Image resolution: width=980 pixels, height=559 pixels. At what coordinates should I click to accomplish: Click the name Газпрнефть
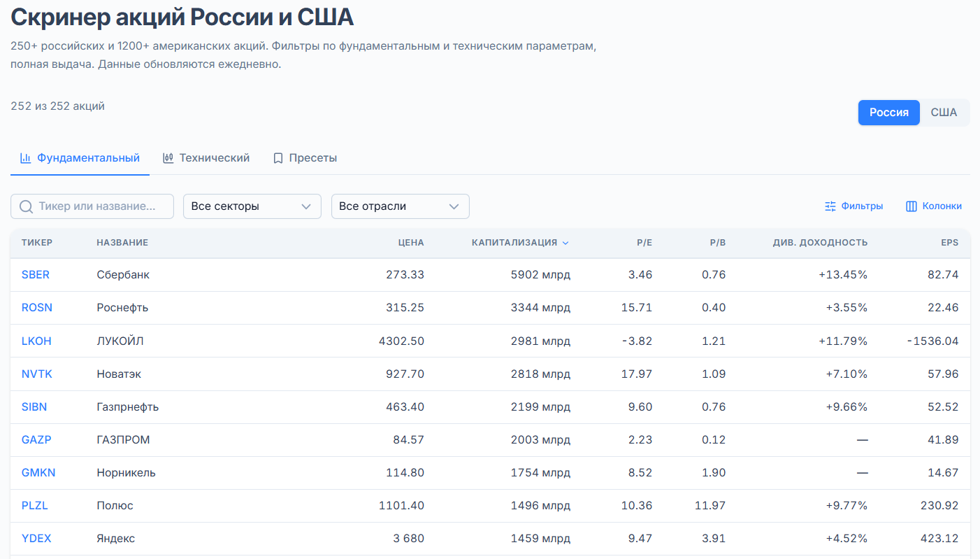[x=128, y=407]
